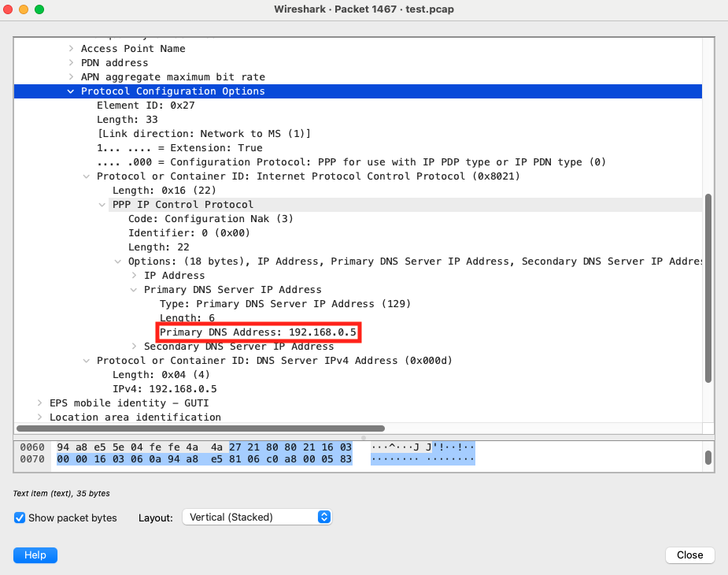Image resolution: width=728 pixels, height=575 pixels.
Task: Expand the PDN address field
Action: coord(71,62)
